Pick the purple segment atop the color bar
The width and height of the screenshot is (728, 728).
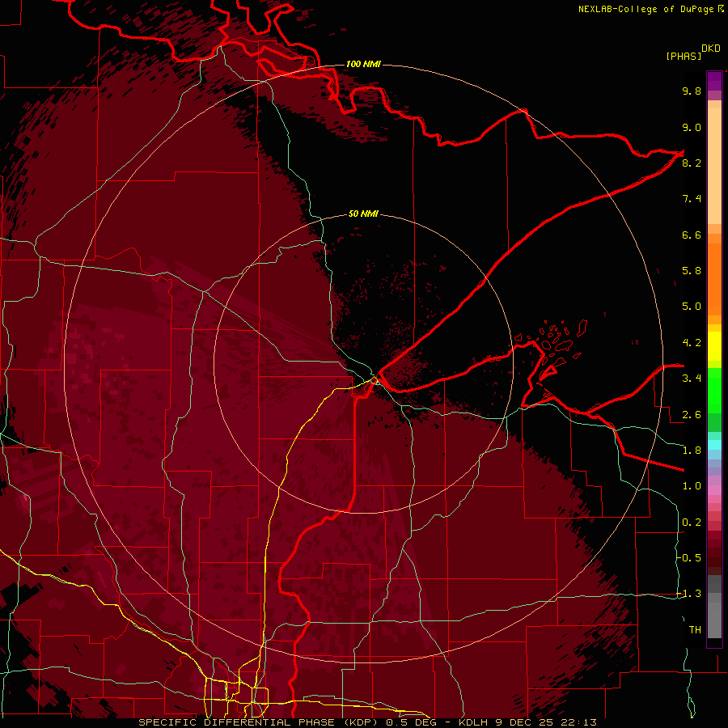pos(714,81)
